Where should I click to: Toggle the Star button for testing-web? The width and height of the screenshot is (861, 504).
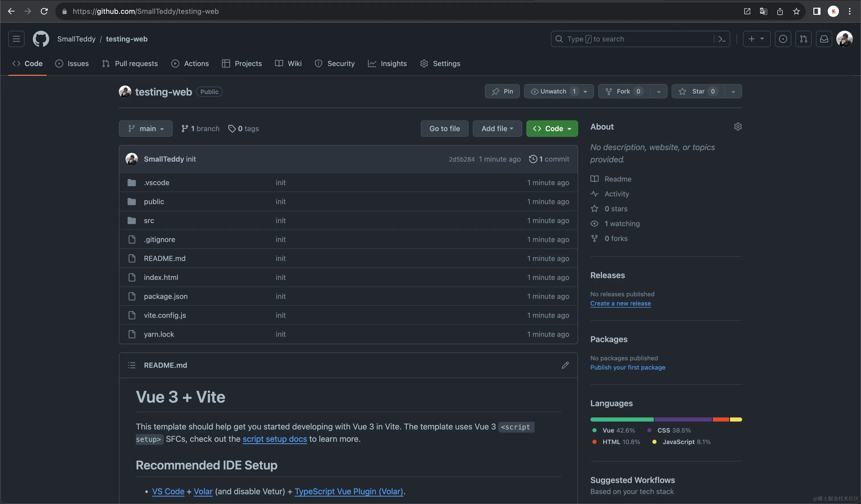point(698,91)
